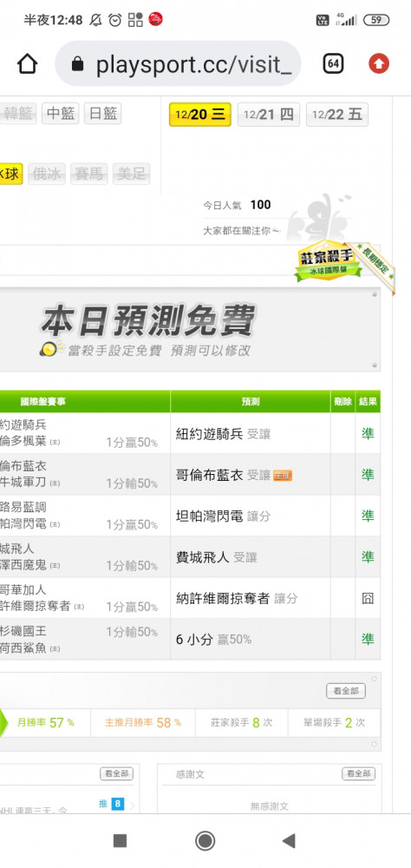
Task: Tap the Android back triangle button
Action: pyautogui.click(x=288, y=841)
